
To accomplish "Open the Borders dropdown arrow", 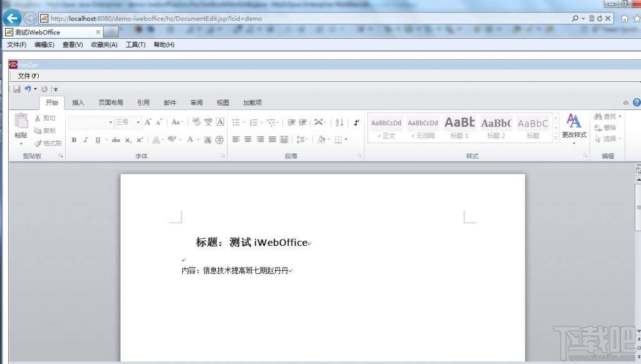I will pyautogui.click(x=346, y=139).
